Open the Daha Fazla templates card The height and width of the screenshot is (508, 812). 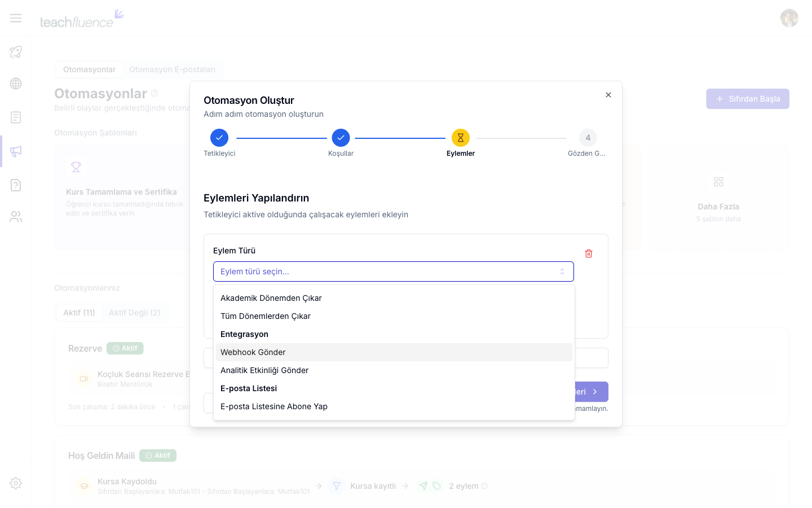(718, 198)
